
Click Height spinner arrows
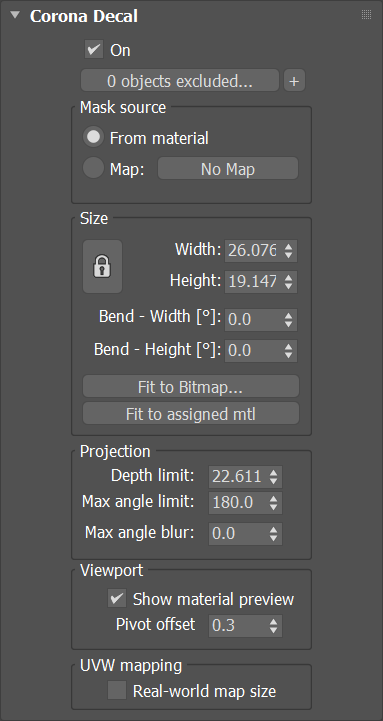coord(288,282)
